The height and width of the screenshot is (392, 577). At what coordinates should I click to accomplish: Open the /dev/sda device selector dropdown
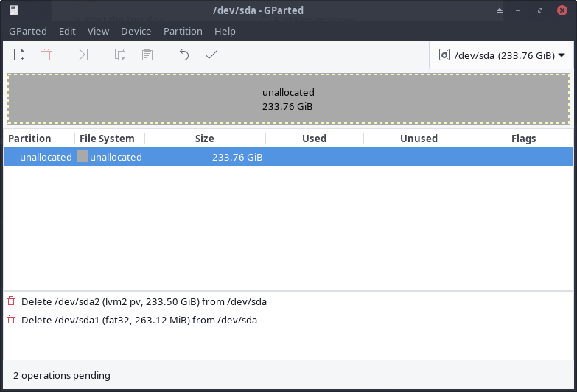tap(501, 55)
